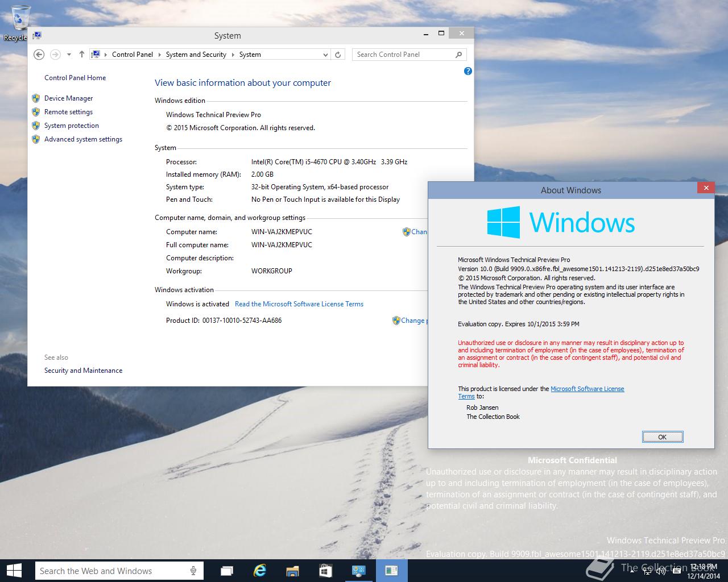Go up one level with Up arrow
Screen dimensions: 728x582
pos(82,55)
